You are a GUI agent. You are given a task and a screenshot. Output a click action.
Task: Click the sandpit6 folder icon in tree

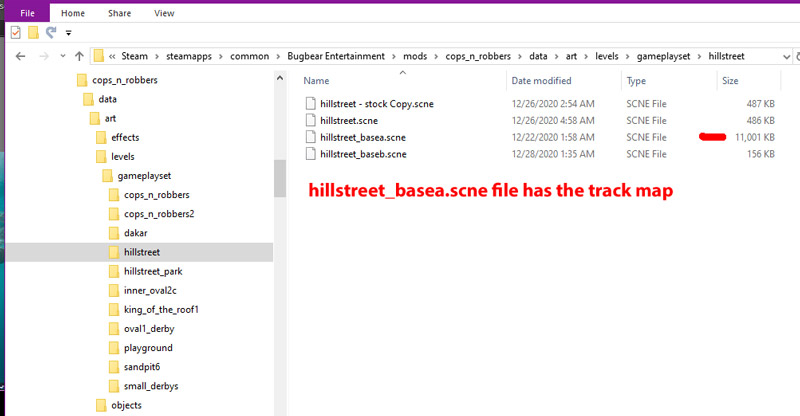(x=116, y=367)
